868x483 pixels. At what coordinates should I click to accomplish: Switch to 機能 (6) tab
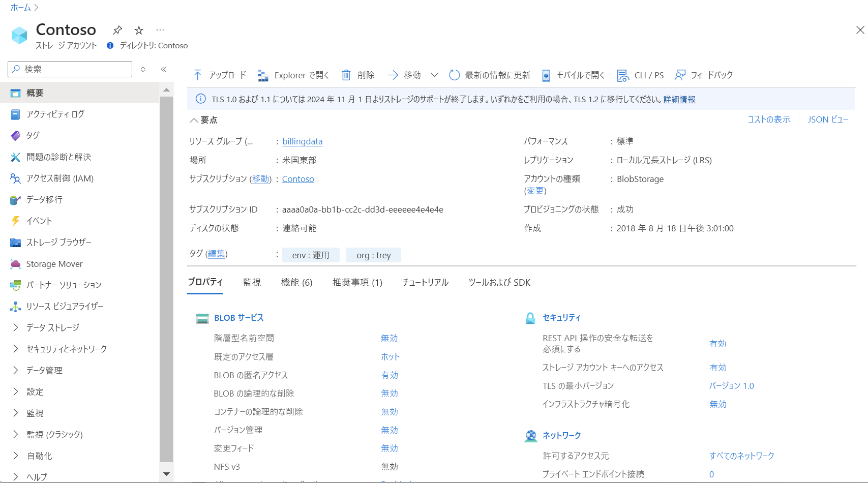(x=297, y=283)
